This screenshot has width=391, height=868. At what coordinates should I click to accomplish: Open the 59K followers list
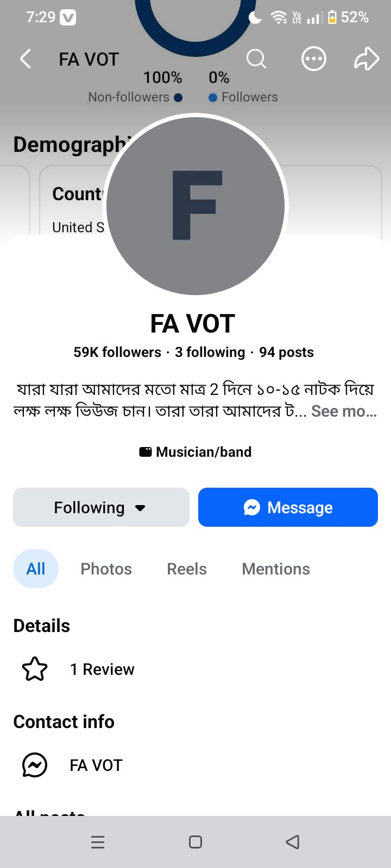tap(117, 352)
